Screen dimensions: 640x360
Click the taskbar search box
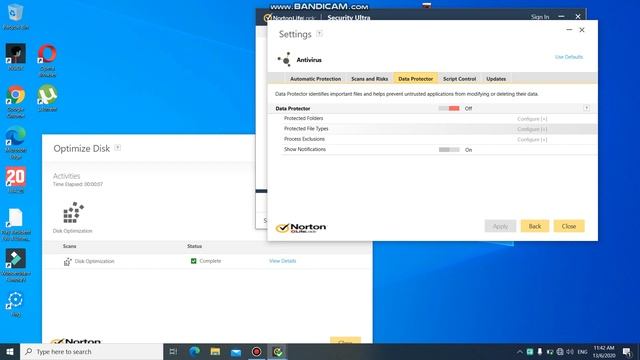(x=91, y=351)
